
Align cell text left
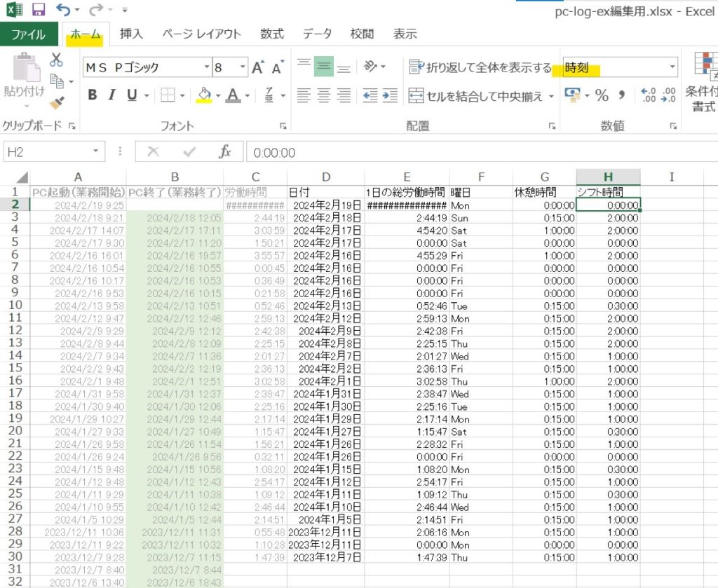click(304, 95)
